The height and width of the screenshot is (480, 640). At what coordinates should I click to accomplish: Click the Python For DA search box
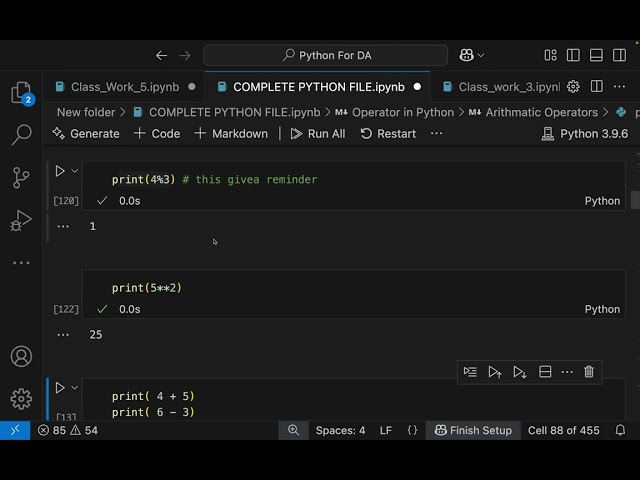click(325, 55)
